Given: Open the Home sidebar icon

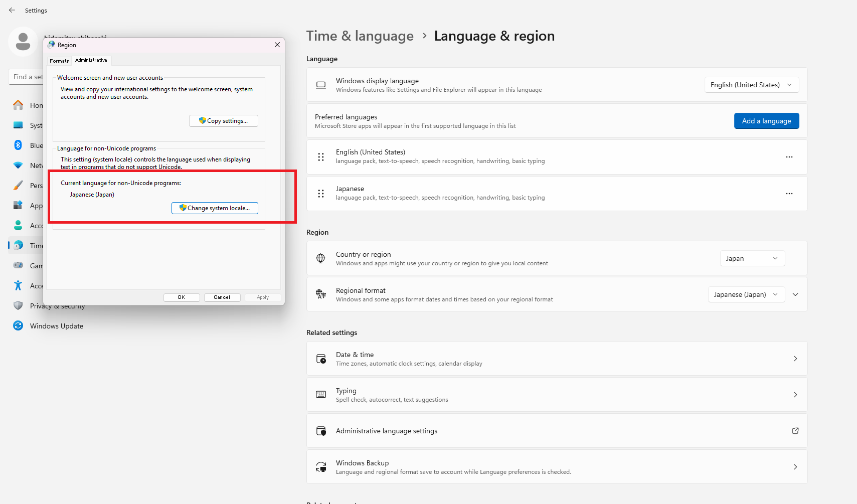Looking at the screenshot, I should pos(18,105).
